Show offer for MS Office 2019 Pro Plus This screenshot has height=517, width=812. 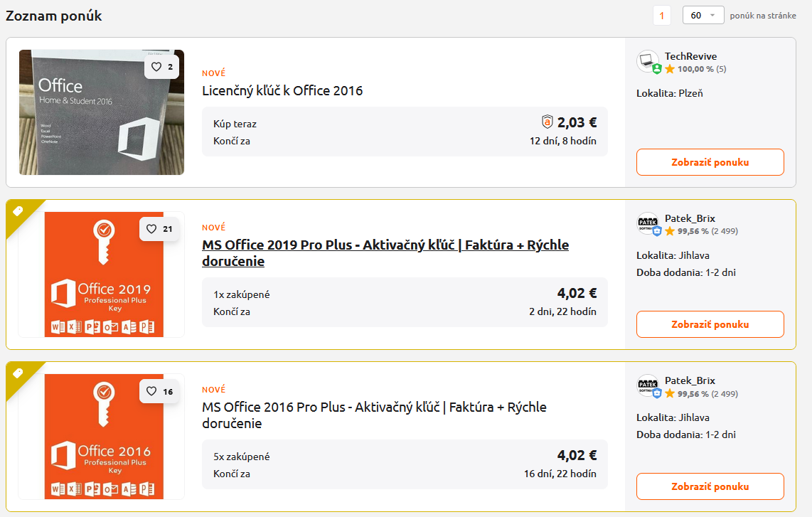(x=710, y=324)
